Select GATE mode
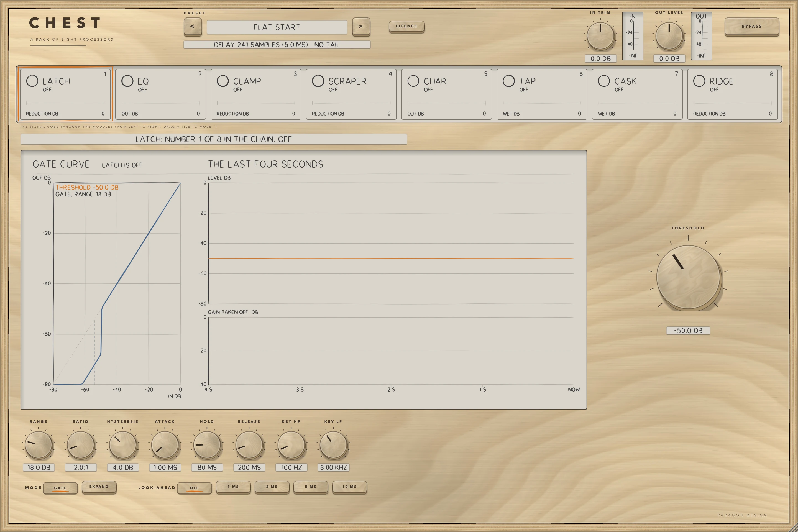 coord(60,488)
